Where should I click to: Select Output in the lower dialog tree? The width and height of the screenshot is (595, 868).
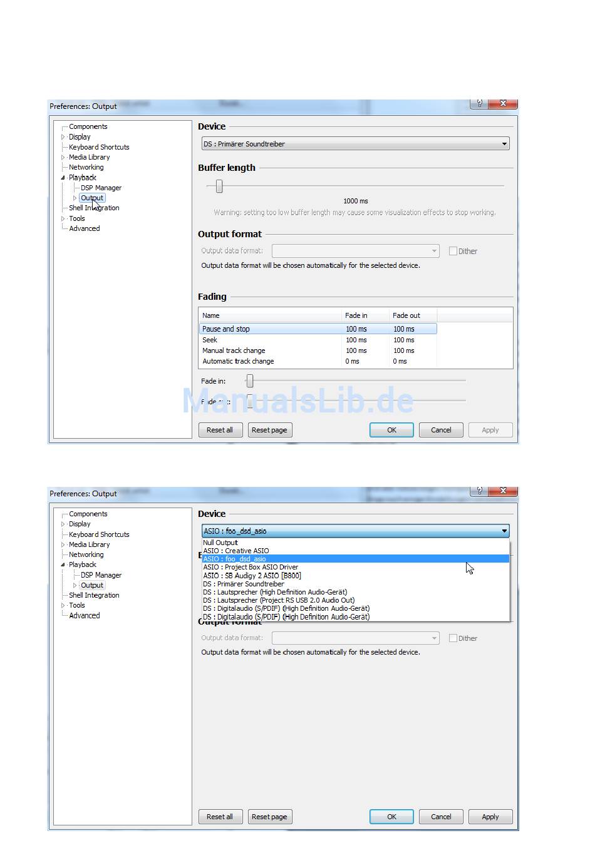[92, 585]
